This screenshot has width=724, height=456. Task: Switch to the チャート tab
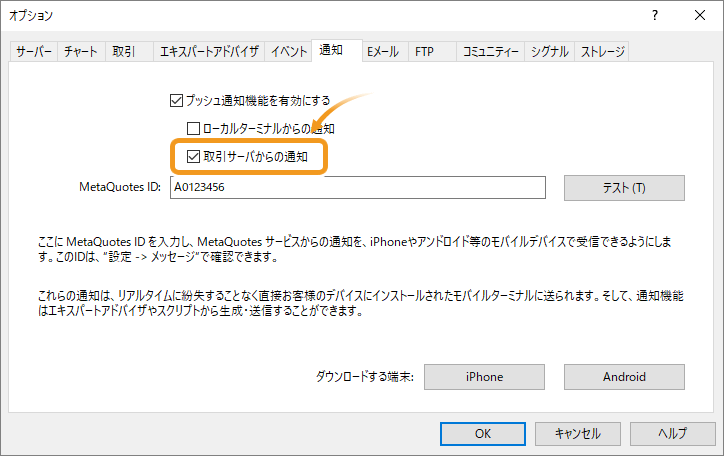tap(81, 51)
